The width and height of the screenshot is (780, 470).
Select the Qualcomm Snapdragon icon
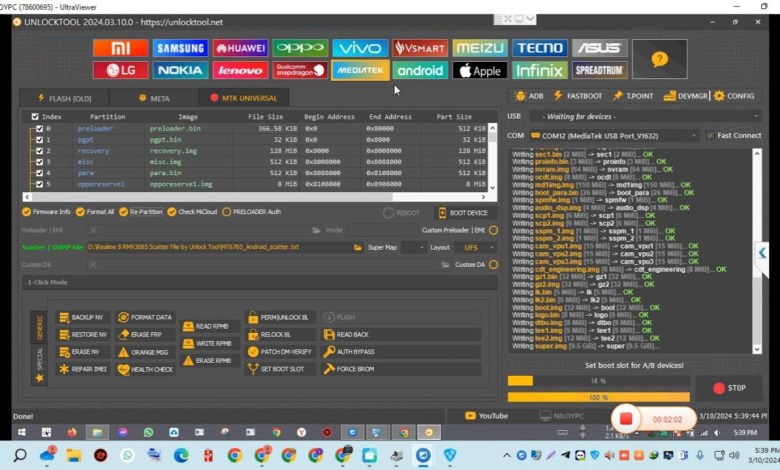coord(300,70)
